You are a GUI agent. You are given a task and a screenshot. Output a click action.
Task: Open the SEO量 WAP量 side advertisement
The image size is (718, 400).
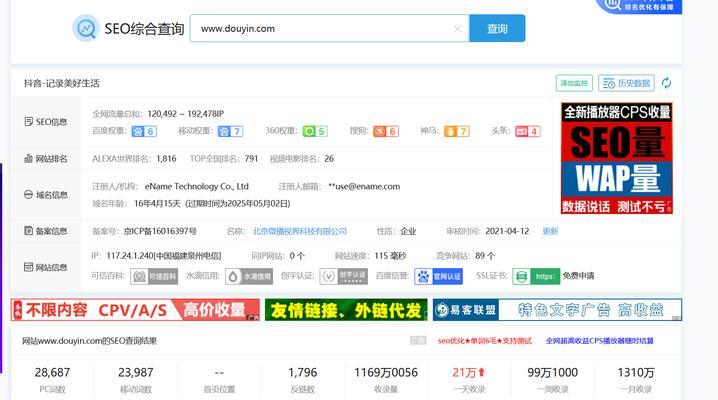click(x=617, y=158)
